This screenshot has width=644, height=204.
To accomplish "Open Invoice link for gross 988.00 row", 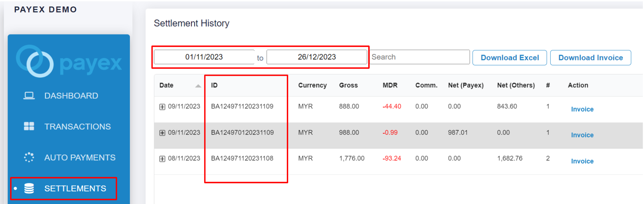I will coord(582,135).
